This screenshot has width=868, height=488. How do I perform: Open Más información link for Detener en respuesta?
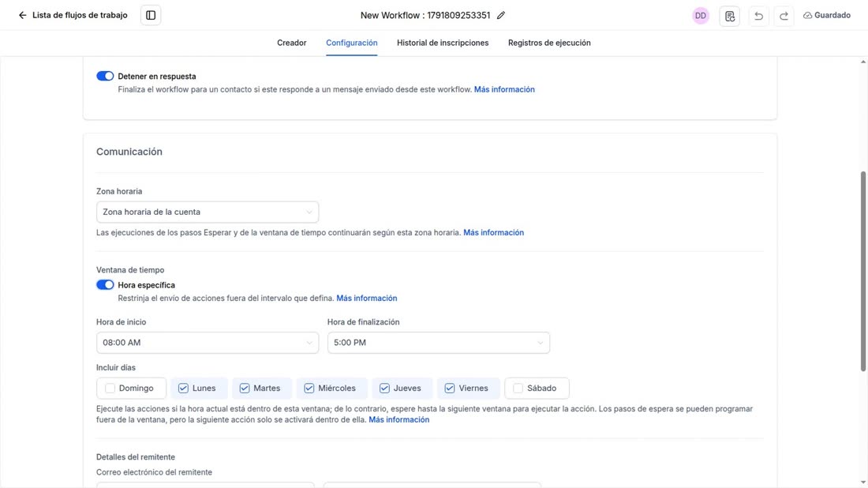point(504,89)
